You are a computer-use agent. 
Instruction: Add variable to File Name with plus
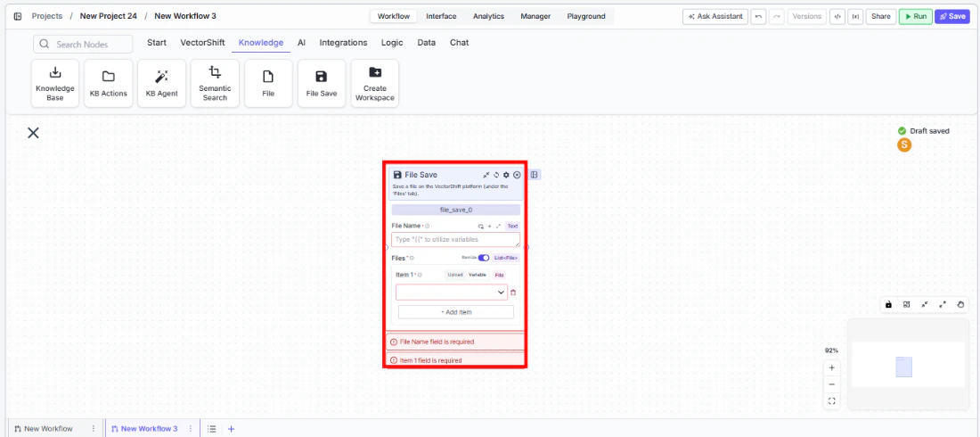(489, 226)
